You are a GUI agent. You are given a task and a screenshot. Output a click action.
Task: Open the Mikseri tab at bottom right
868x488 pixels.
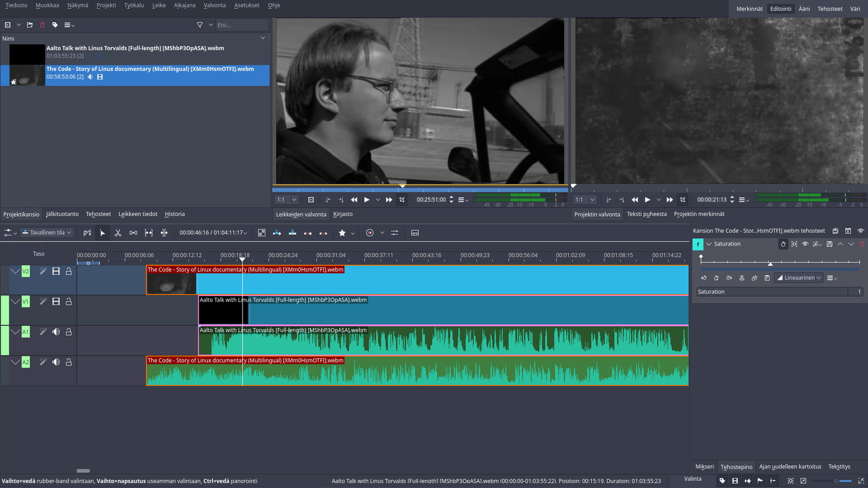(704, 466)
